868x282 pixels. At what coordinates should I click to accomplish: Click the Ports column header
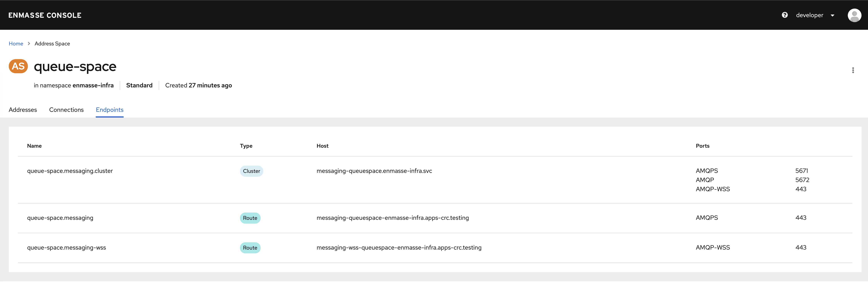[x=703, y=146]
